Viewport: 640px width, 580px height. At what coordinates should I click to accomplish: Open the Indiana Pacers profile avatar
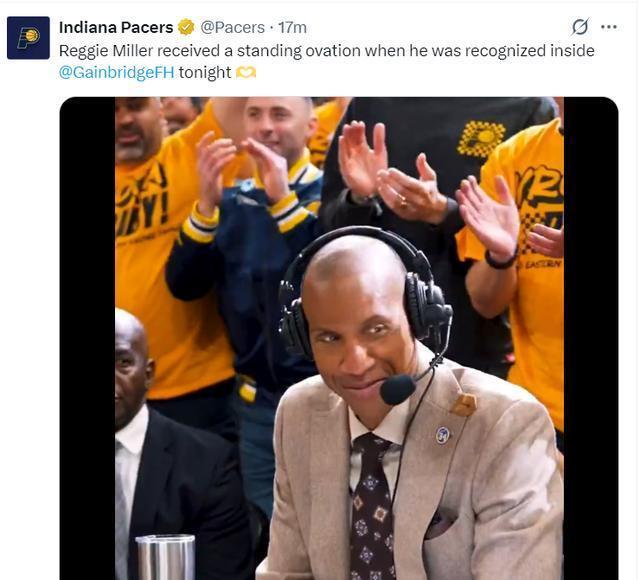tap(28, 38)
